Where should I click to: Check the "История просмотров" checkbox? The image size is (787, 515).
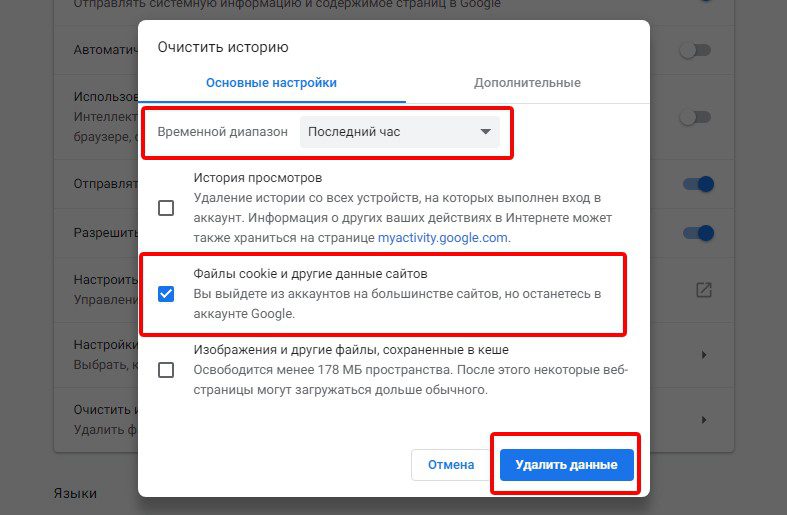[x=166, y=208]
